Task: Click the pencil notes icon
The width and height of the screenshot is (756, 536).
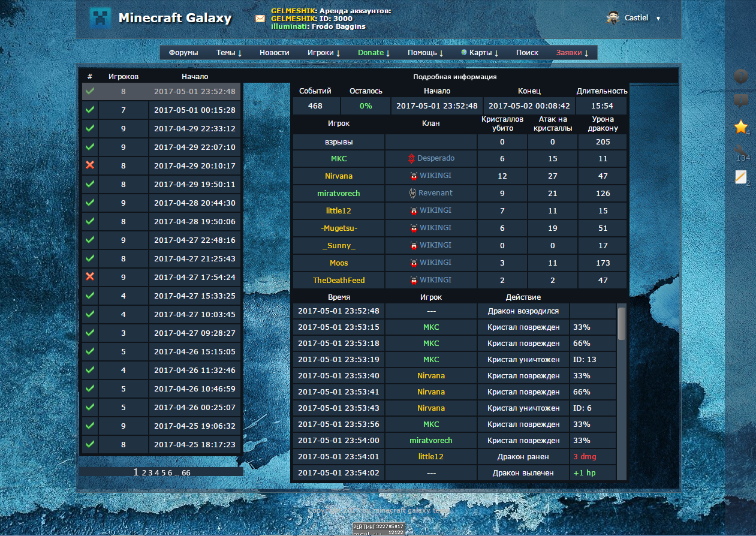Action: tap(741, 177)
